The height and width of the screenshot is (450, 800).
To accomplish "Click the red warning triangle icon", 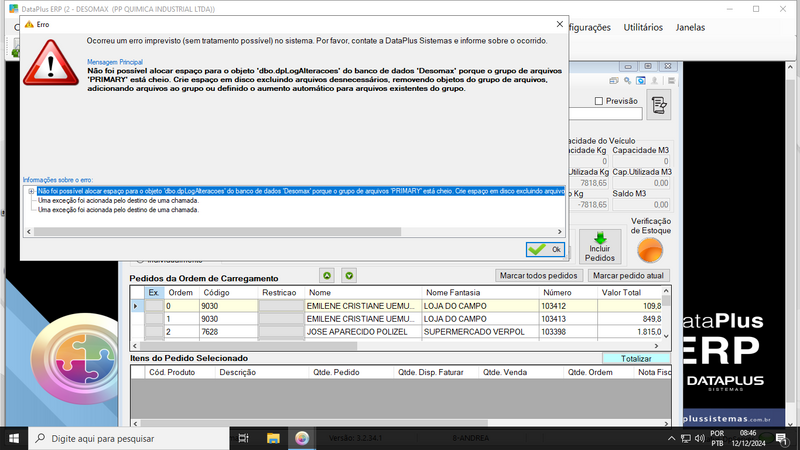I will tap(51, 63).
